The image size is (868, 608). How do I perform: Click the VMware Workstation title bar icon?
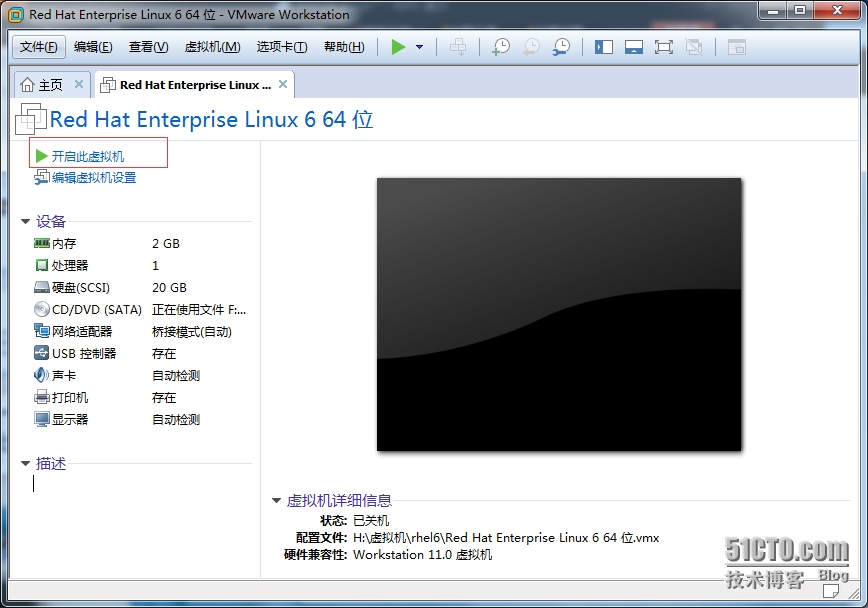tap(16, 14)
